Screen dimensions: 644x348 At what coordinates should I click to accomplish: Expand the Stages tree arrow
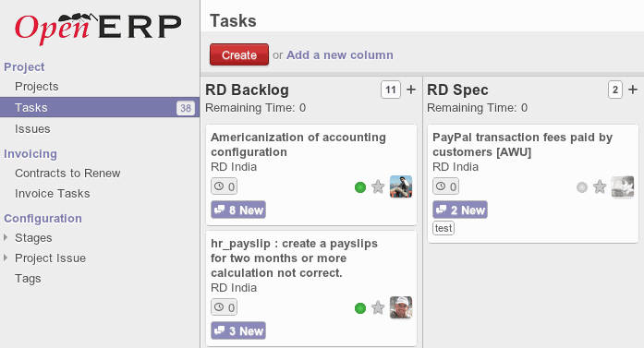(6, 237)
